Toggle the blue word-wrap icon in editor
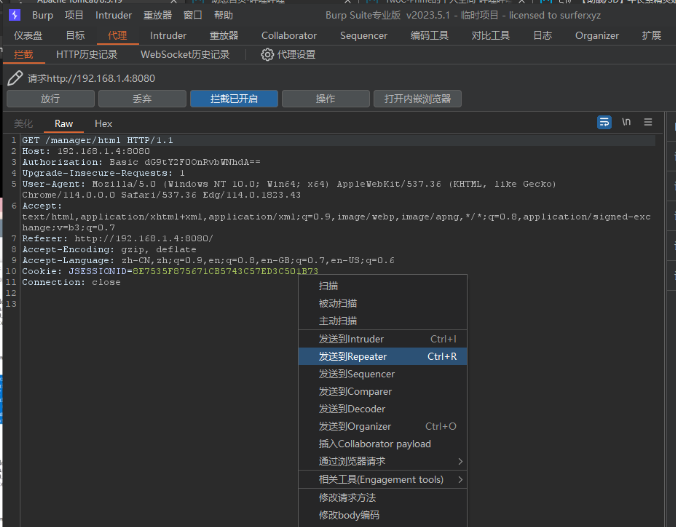 [604, 122]
